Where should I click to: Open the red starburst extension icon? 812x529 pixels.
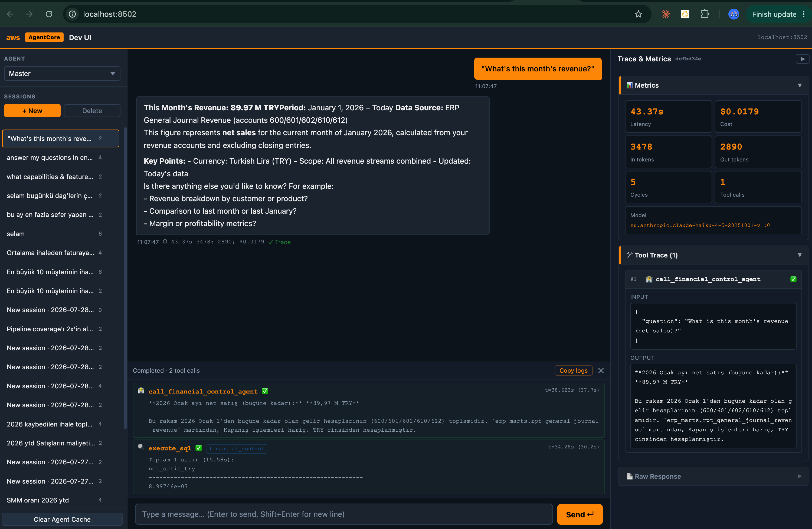[x=665, y=14]
